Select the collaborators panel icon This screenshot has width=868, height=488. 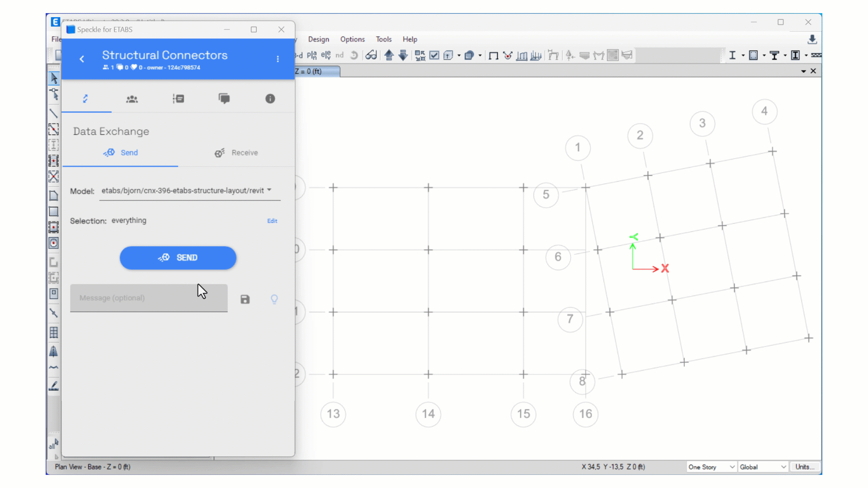pyautogui.click(x=132, y=99)
